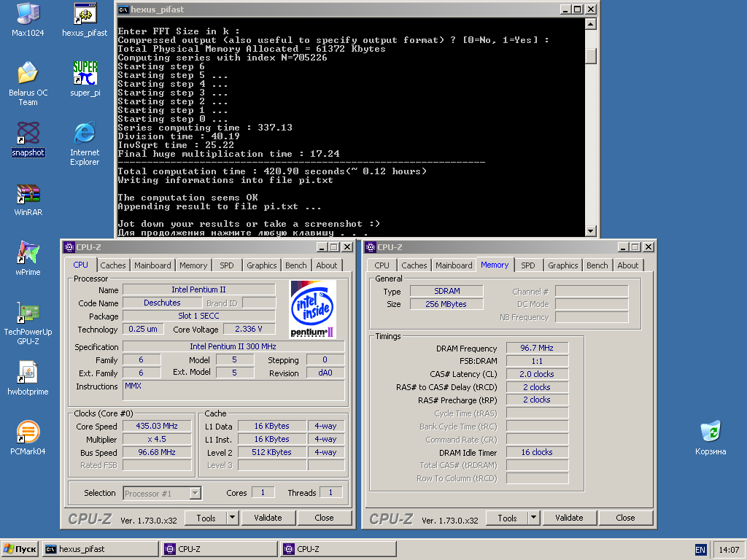Switch to CPU tab in right CPU-Z
This screenshot has height=560, width=747.
[x=382, y=265]
